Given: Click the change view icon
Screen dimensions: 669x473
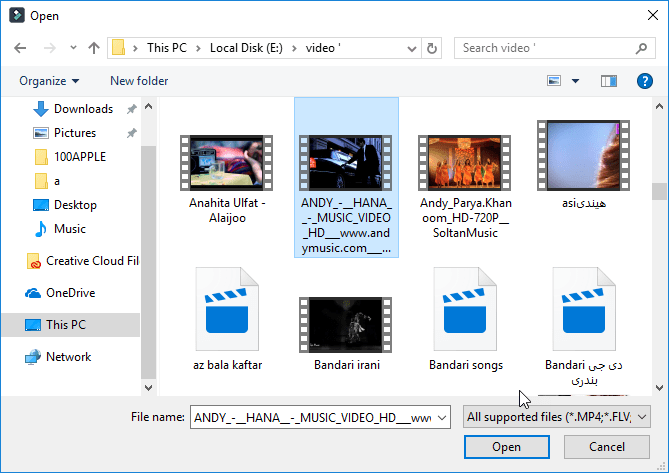Looking at the screenshot, I should pyautogui.click(x=555, y=81).
